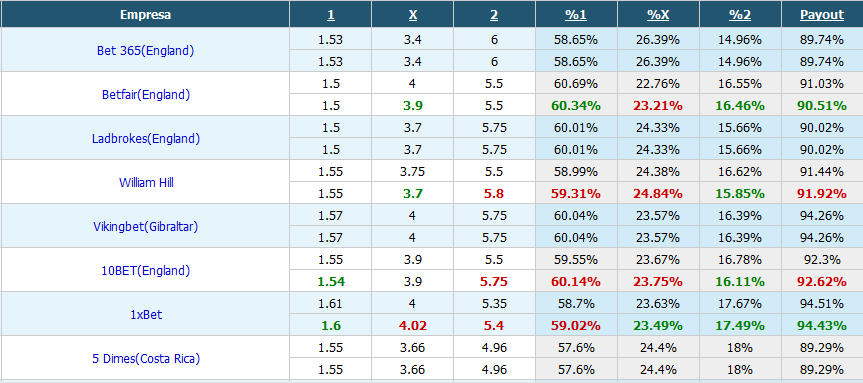Image resolution: width=863 pixels, height=383 pixels.
Task: Open the Ladbrokes(England) company link
Action: click(x=146, y=139)
